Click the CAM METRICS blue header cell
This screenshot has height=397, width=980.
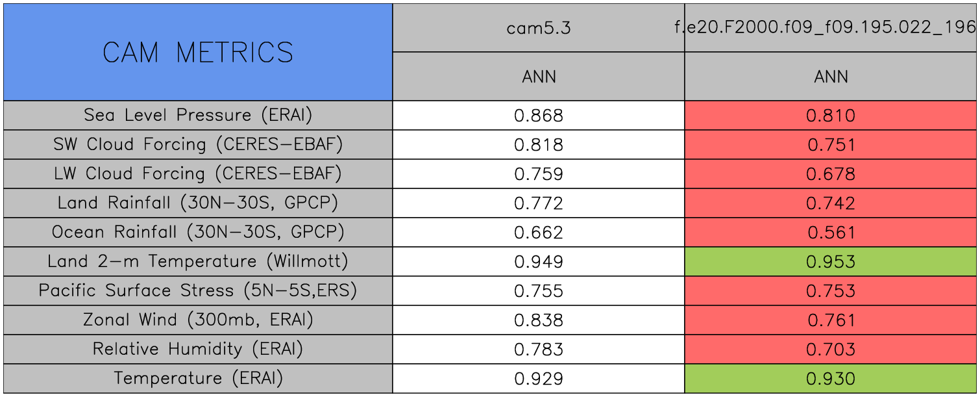click(x=198, y=52)
